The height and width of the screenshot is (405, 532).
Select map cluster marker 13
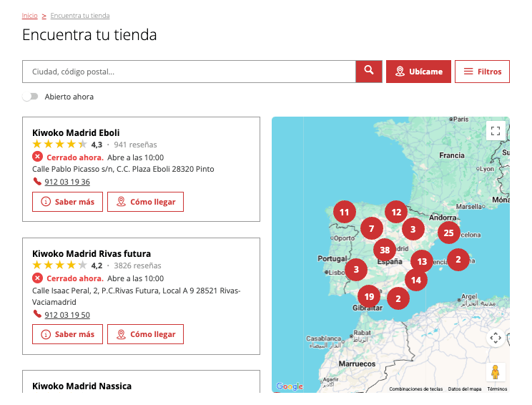[422, 261]
